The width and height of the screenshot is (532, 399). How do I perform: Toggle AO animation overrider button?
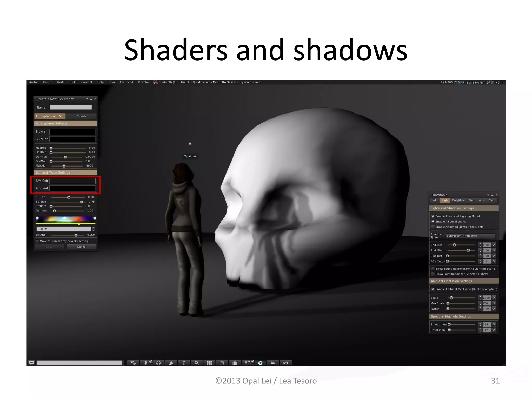pyautogui.click(x=248, y=363)
